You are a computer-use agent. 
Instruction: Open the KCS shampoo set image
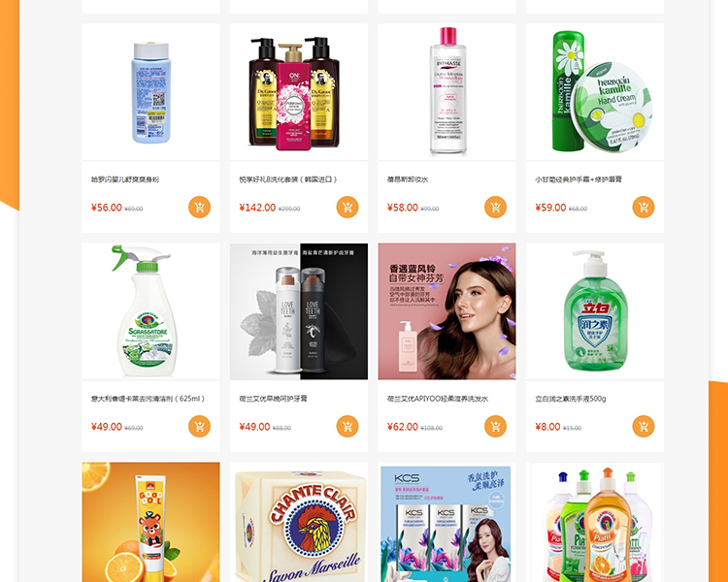[447, 522]
